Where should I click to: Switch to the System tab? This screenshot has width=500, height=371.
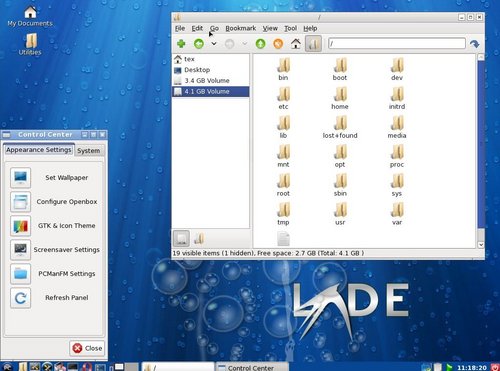pos(88,151)
